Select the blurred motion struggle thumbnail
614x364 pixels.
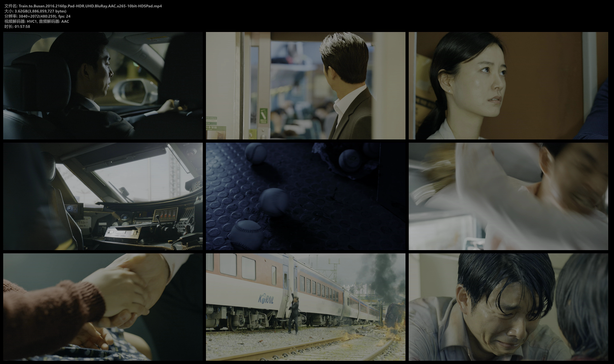coord(508,196)
